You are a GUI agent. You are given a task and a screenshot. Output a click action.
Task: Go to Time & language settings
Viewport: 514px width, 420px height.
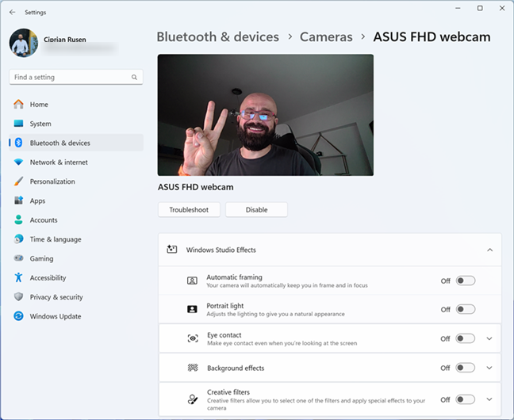pyautogui.click(x=56, y=239)
